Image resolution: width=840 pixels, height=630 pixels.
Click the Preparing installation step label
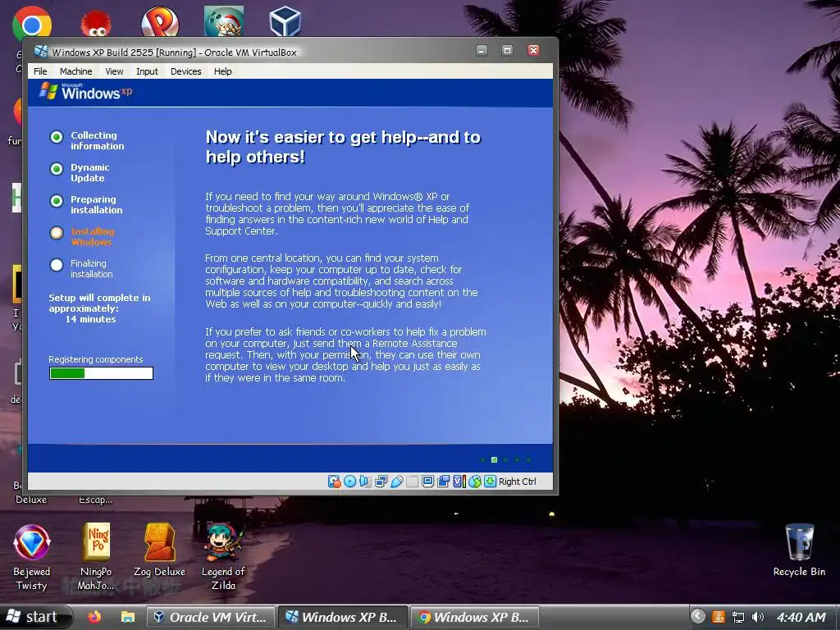tap(97, 204)
